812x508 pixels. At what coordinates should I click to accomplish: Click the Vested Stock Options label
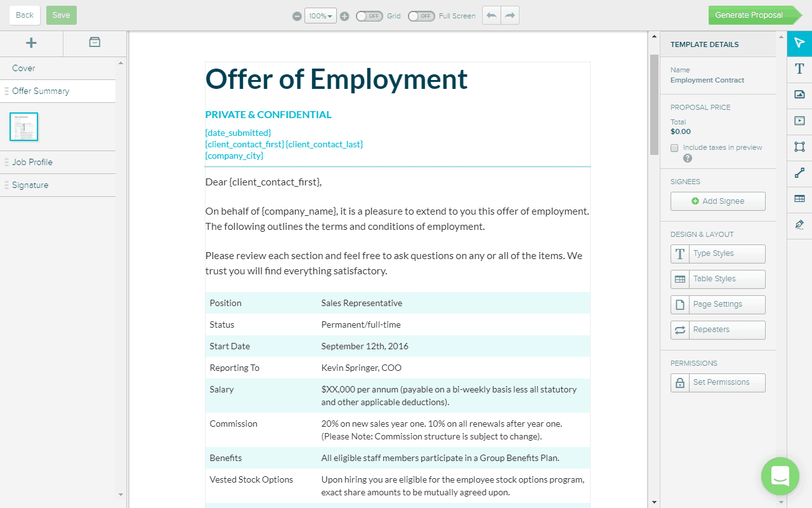pyautogui.click(x=251, y=479)
